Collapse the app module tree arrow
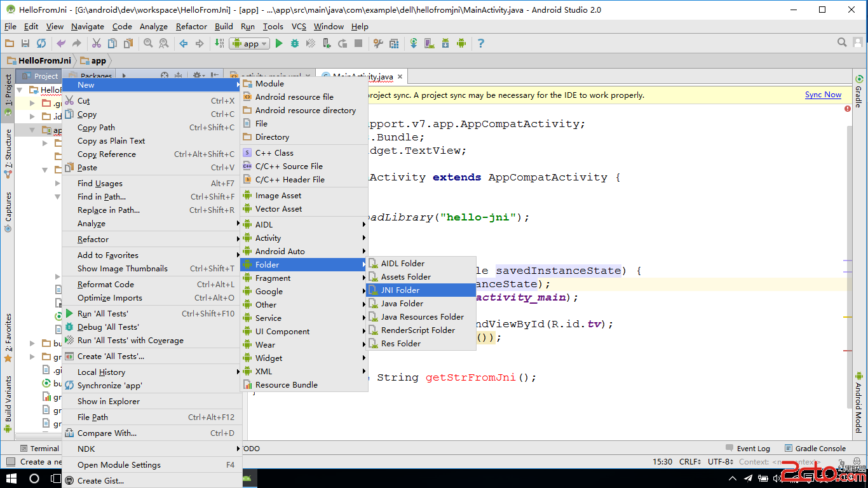Screen dimensions: 868x488 [x=32, y=130]
